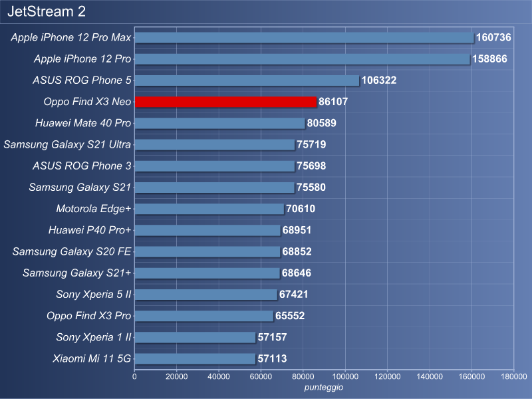Screen dimensions: 532x399
Task: Click the Huawei Mate 40 Pro bar
Action: [220, 123]
